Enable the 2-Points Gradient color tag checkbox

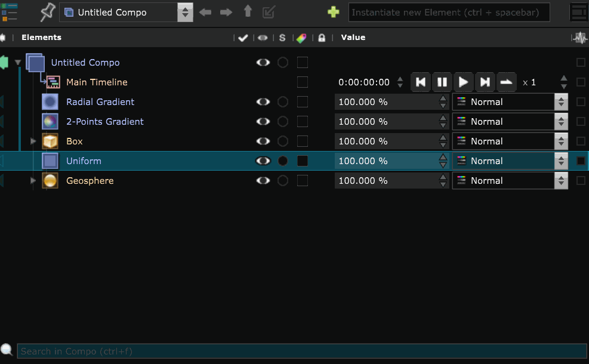[303, 122]
